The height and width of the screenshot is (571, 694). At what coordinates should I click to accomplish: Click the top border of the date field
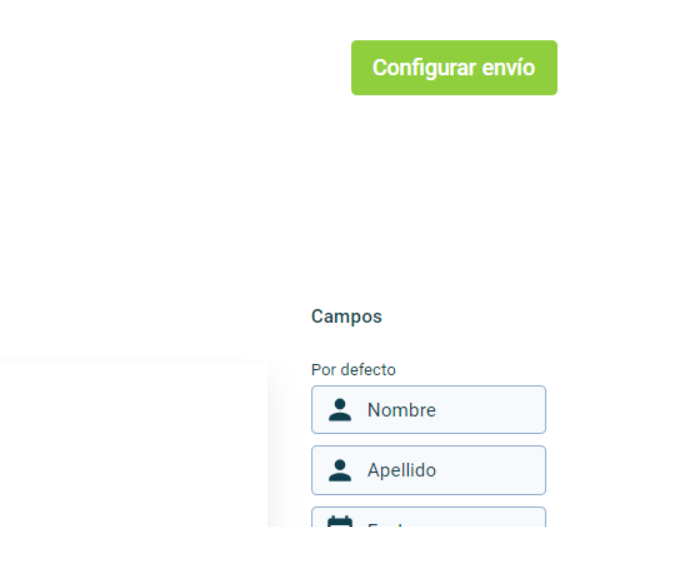coord(428,508)
